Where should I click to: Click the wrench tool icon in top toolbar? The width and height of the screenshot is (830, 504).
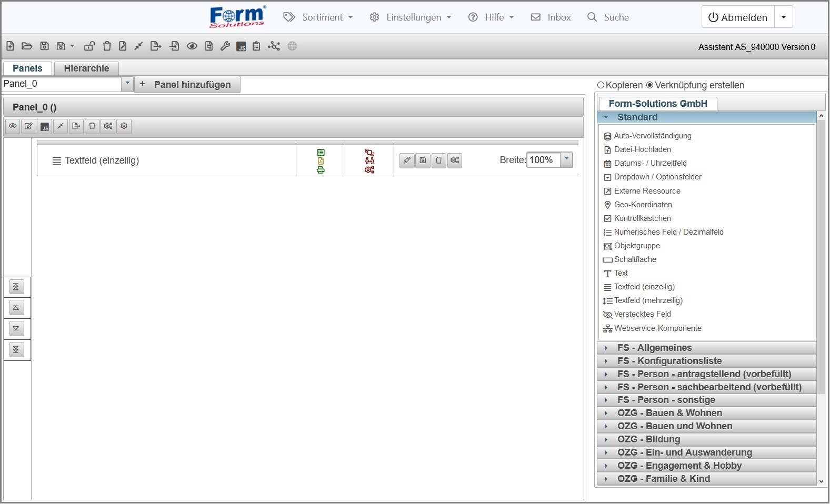[225, 46]
